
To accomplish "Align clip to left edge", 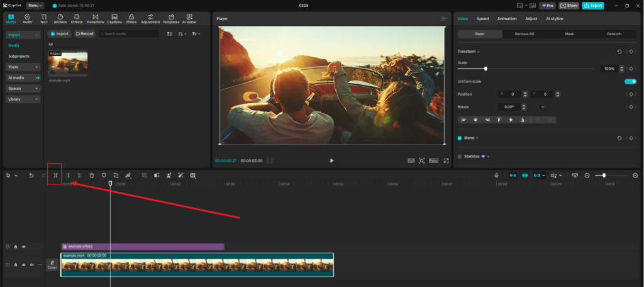I will (464, 120).
